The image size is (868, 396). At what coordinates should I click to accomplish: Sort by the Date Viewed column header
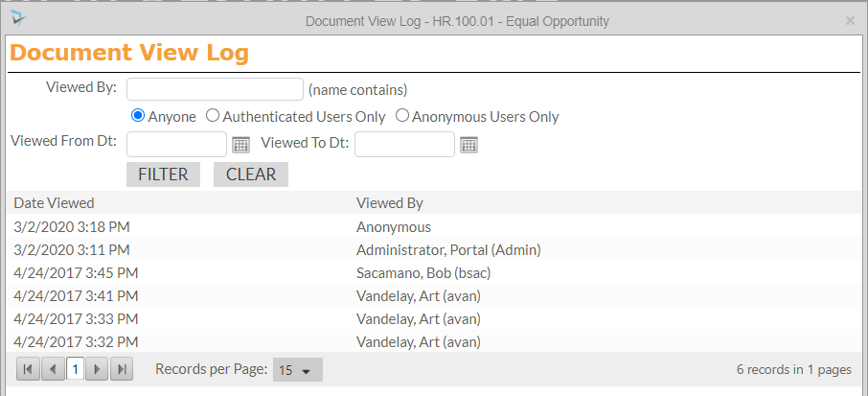[x=54, y=203]
